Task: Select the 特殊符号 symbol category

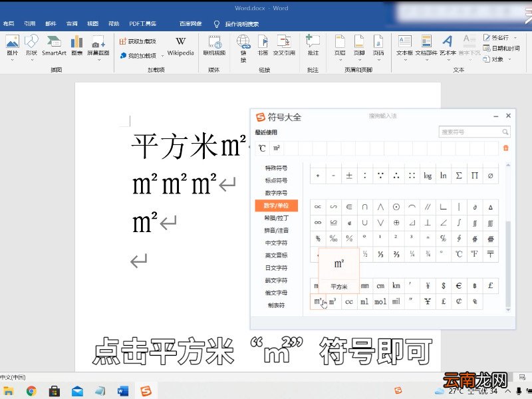Action: (276, 168)
